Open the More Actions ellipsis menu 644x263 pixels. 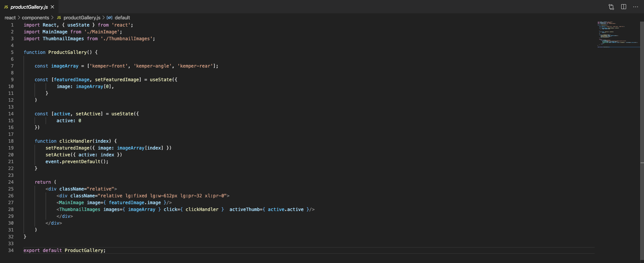click(636, 7)
